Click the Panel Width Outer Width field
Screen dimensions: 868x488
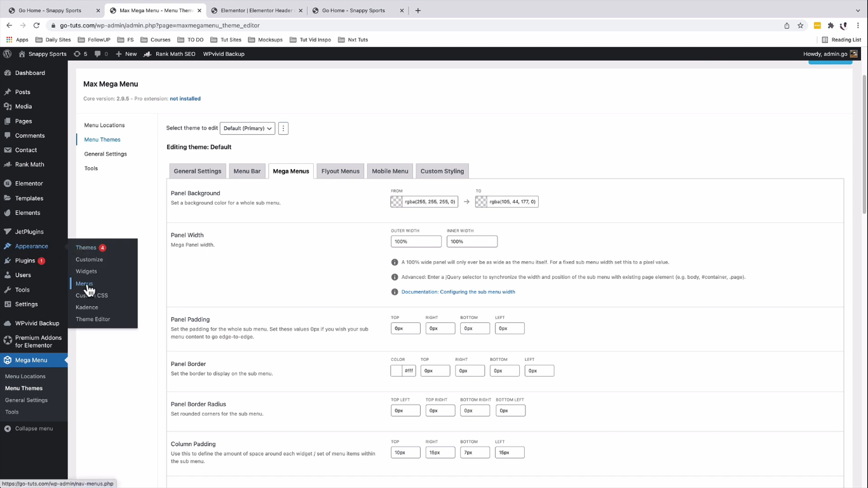[416, 241]
